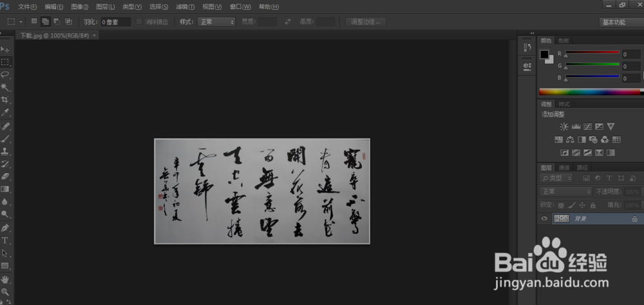Add an Exposure adjustment
Viewport: 644px width, 305px height.
tap(599, 127)
